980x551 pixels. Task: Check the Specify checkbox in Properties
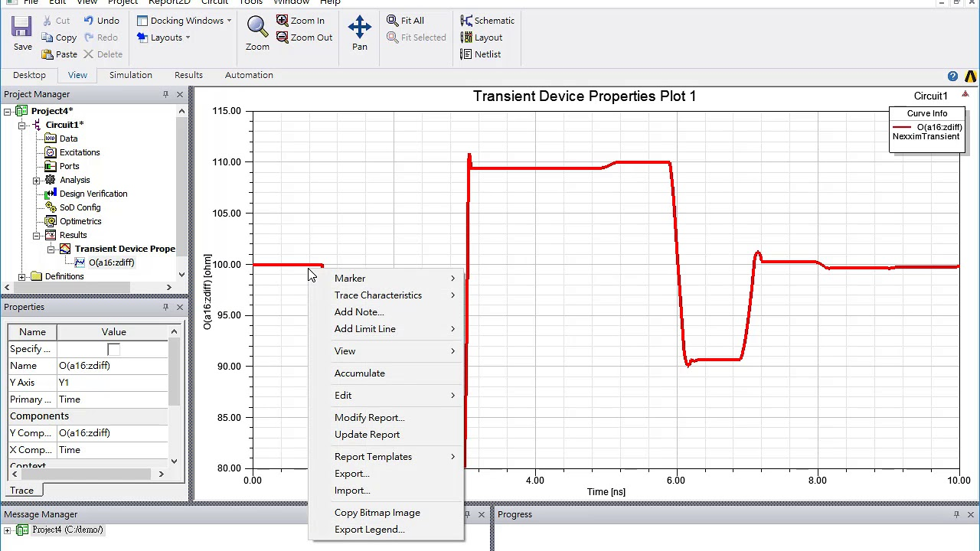(x=113, y=348)
